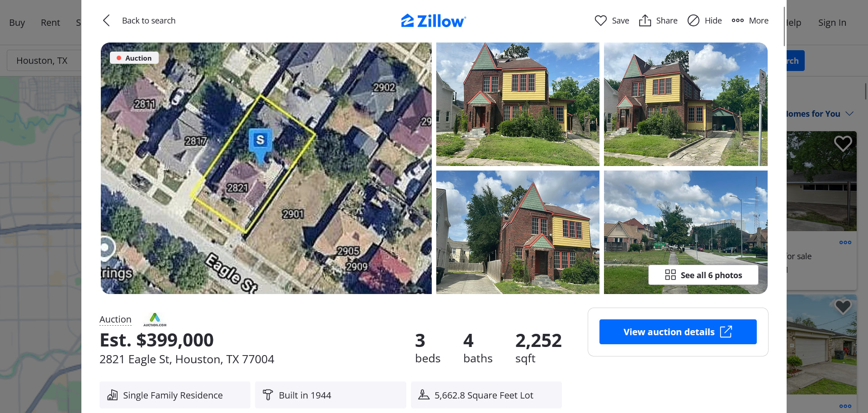868x413 pixels.
Task: Click the back arrow chevron icon
Action: coord(106,20)
